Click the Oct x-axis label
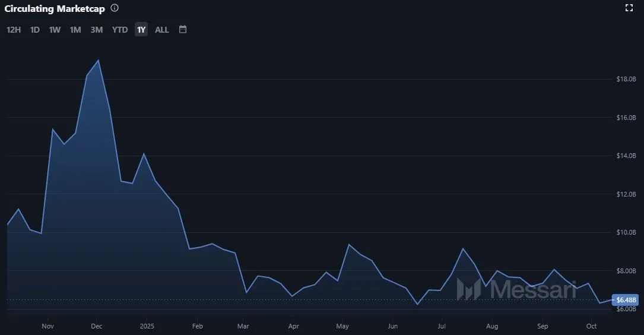The width and height of the screenshot is (644, 335). click(591, 326)
